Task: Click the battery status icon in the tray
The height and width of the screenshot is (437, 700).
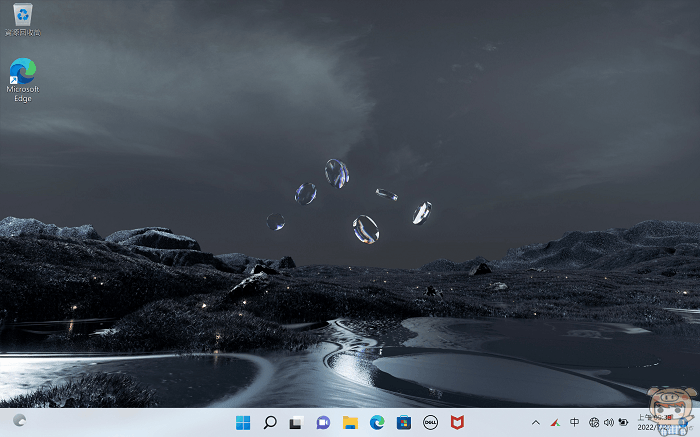Action: pos(623,422)
